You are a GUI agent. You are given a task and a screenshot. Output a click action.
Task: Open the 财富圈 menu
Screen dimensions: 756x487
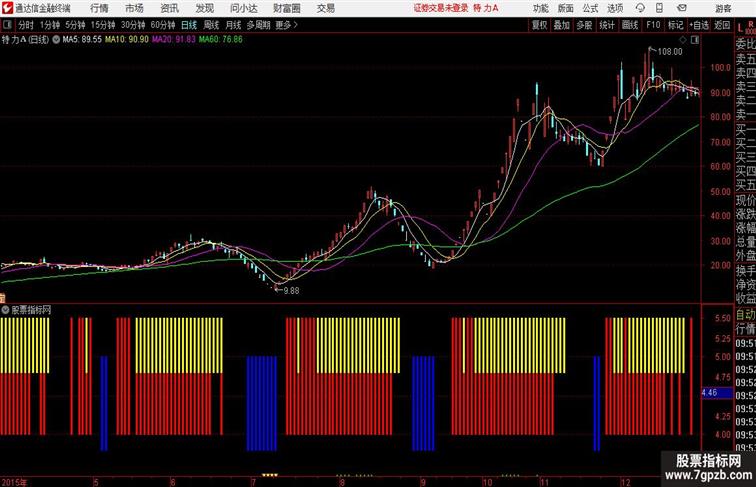(286, 8)
